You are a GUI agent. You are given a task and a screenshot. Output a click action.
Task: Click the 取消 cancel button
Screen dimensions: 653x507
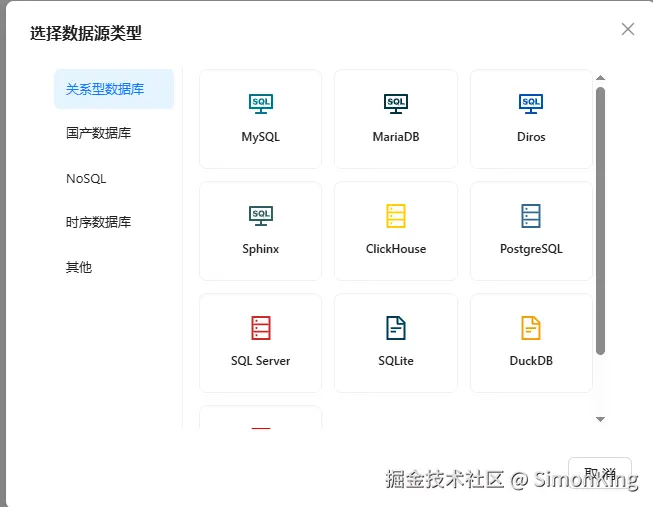[x=600, y=473]
